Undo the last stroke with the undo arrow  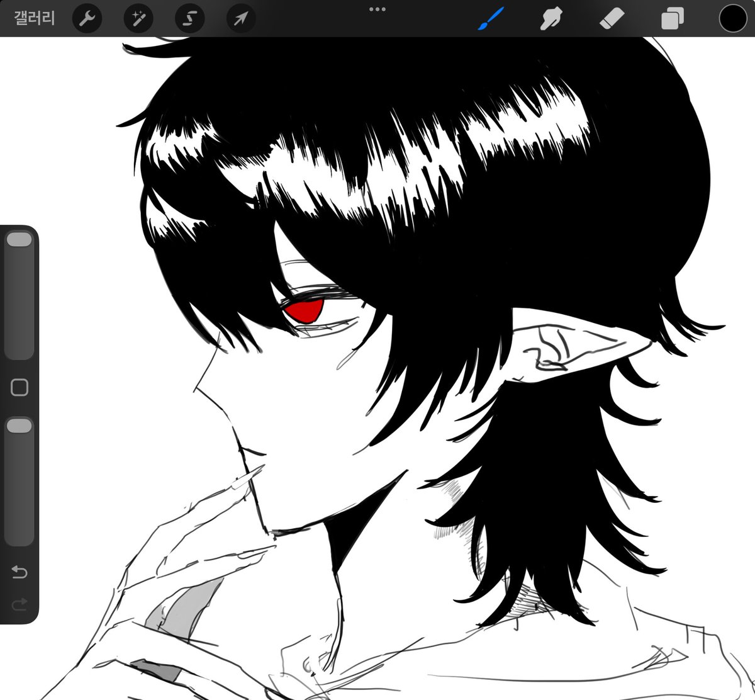pos(20,572)
